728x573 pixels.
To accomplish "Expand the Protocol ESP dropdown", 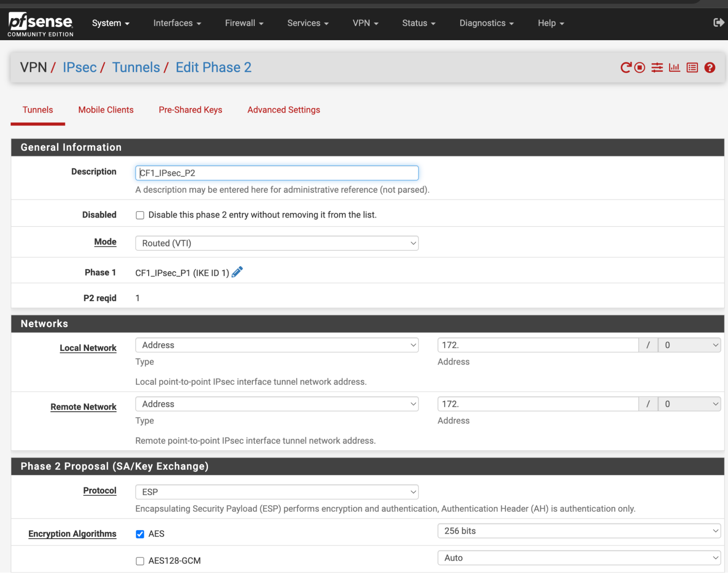I will click(x=276, y=491).
